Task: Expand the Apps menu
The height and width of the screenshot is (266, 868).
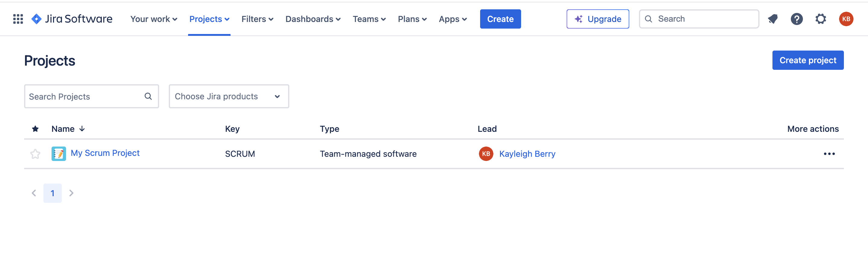Action: (x=453, y=19)
